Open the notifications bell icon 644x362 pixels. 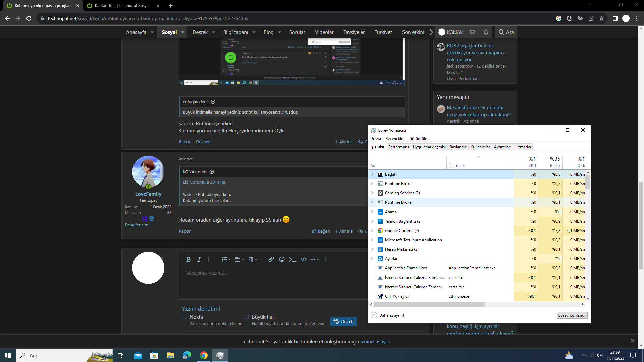point(486,32)
